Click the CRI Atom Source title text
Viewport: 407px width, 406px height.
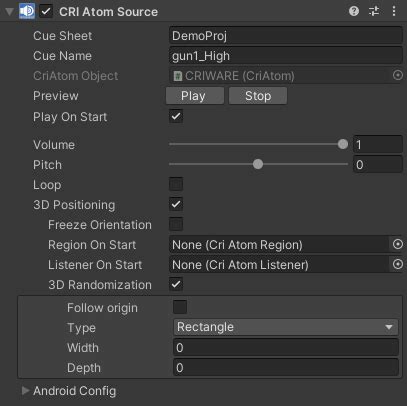coord(108,12)
